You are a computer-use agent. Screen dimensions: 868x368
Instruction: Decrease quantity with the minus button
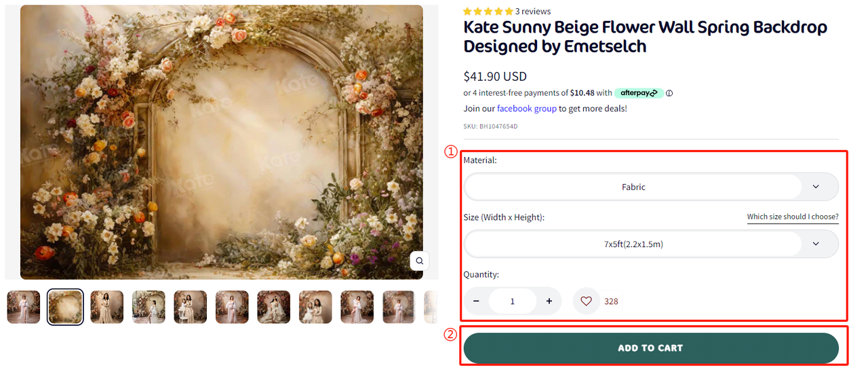tap(476, 301)
